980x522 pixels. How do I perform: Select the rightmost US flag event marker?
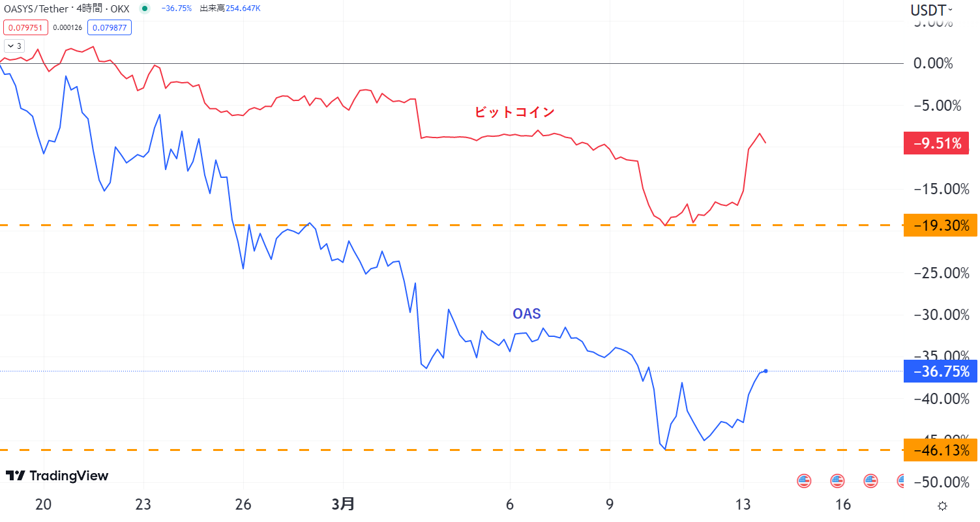[902, 481]
